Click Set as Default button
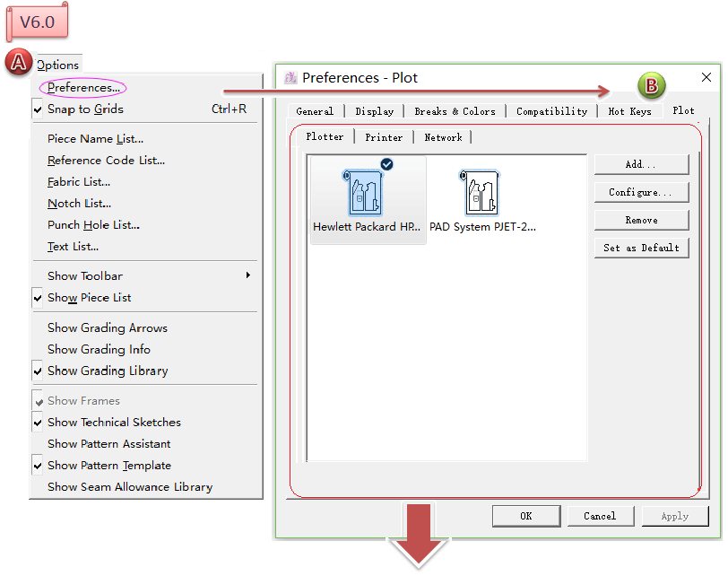The image size is (728, 576). click(640, 248)
